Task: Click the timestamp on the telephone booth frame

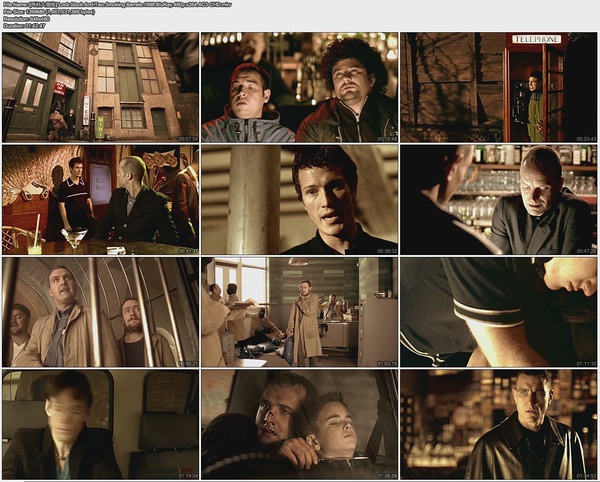Action: click(586, 138)
